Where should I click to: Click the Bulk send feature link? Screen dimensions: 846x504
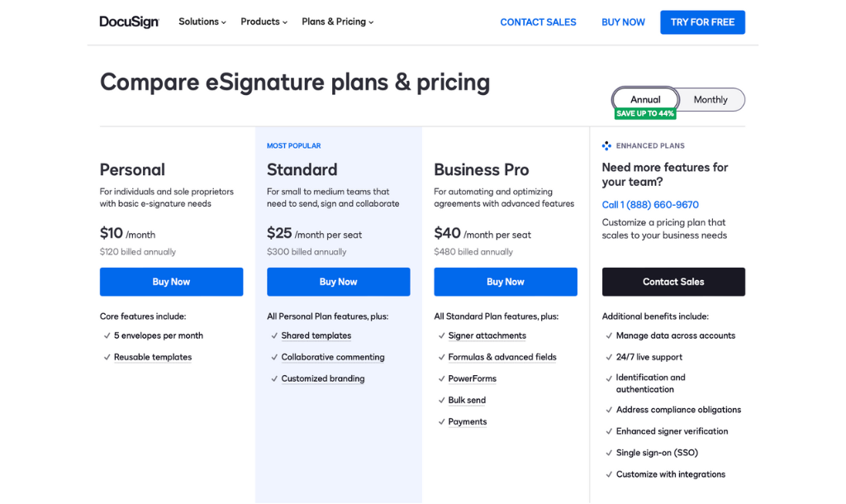click(x=467, y=400)
